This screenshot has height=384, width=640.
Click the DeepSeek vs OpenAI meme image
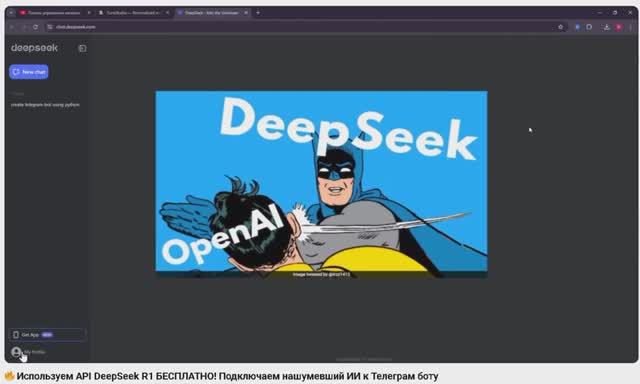click(322, 184)
